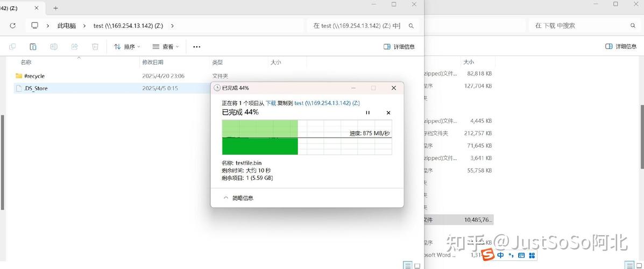Image resolution: width=644 pixels, height=269 pixels.
Task: Sort by 大小 column header in Z: window
Action: pos(275,62)
